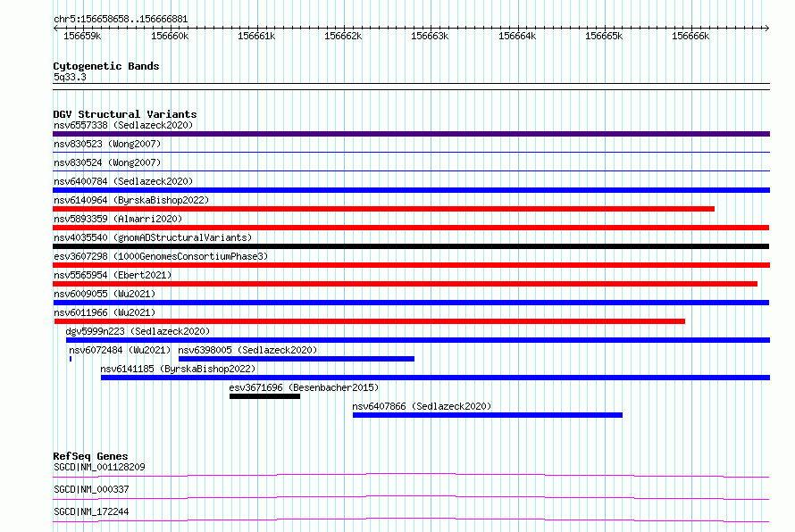This screenshot has height=532, width=795.
Task: Select the nsv6400784 (Sedlazeck2020) label
Action: pos(123,181)
